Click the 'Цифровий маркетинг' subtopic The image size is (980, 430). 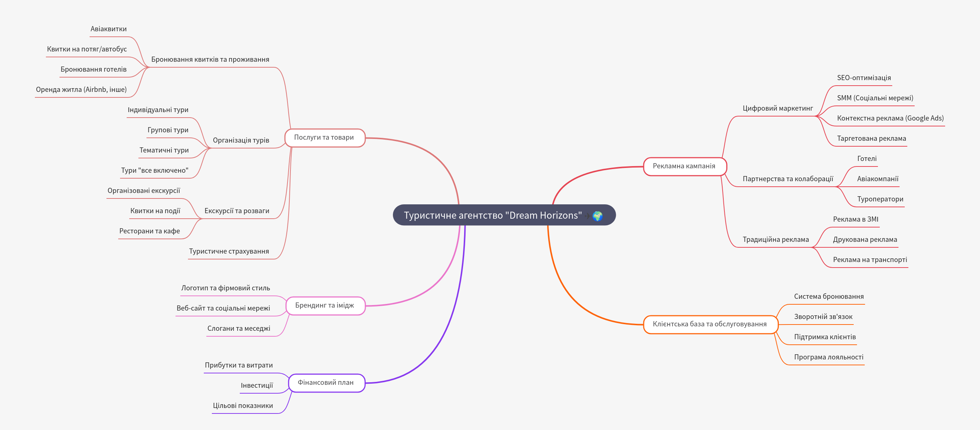(x=778, y=108)
